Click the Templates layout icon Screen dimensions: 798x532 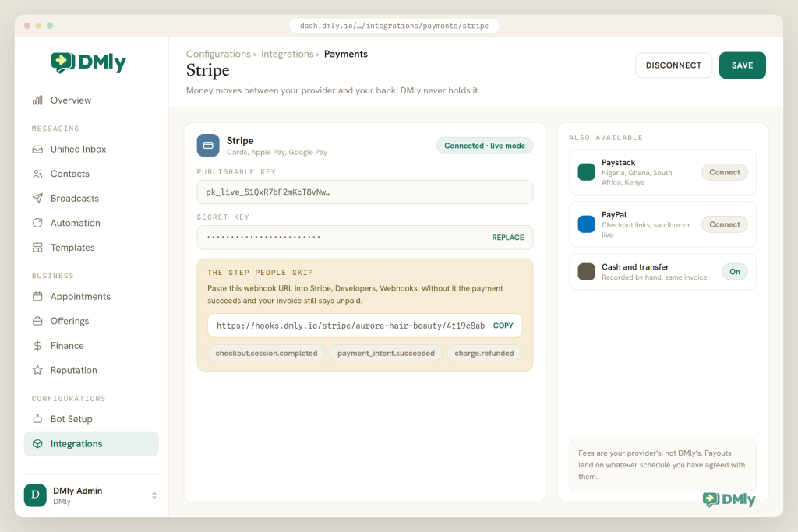point(37,247)
